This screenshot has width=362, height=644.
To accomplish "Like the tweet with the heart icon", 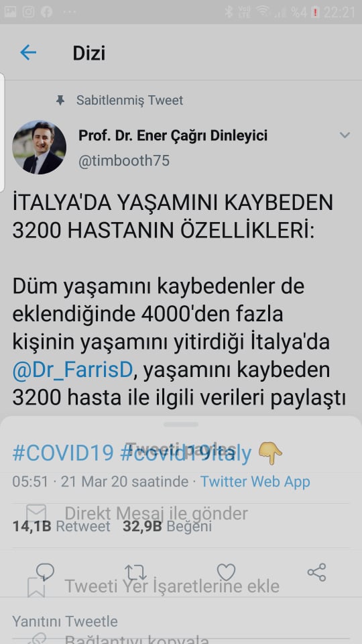I will (226, 572).
